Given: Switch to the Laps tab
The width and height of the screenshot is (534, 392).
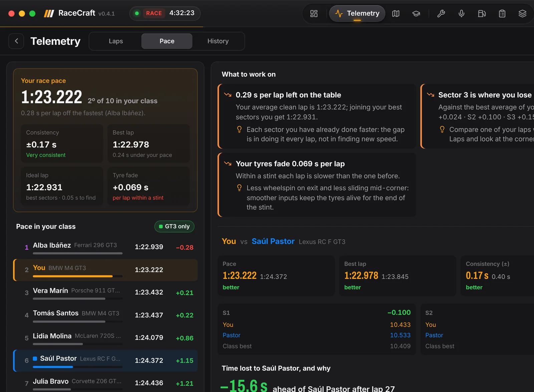Looking at the screenshot, I should coord(116,41).
